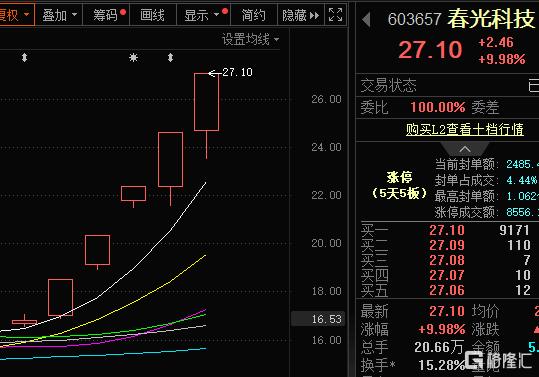Click the 27.10 price arrow label on chart

click(231, 73)
